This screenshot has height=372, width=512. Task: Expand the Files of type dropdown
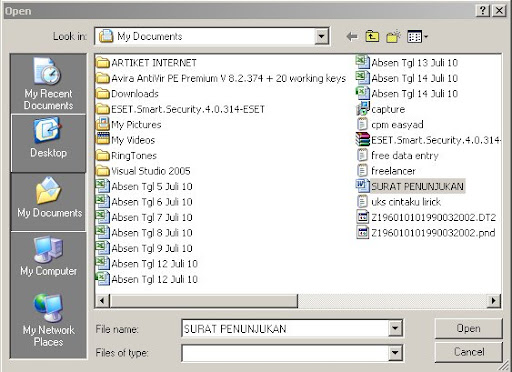coord(395,353)
